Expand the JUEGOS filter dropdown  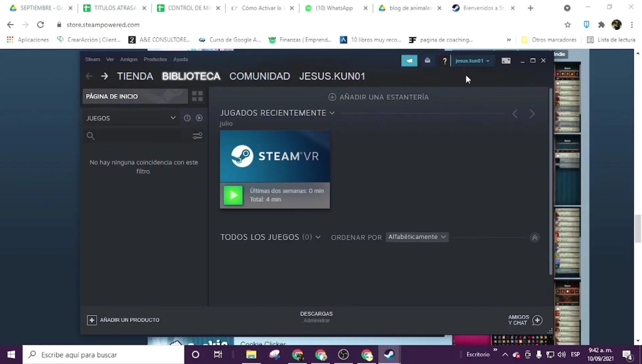[x=173, y=118]
